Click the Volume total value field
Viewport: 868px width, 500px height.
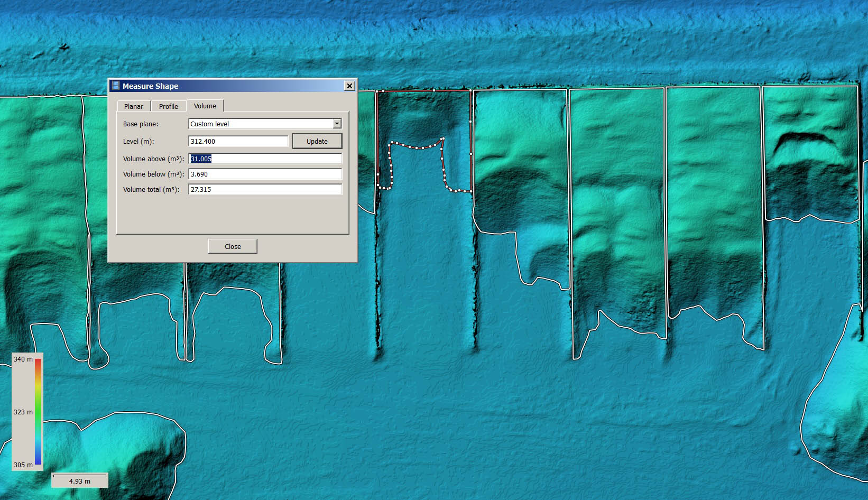click(x=265, y=189)
